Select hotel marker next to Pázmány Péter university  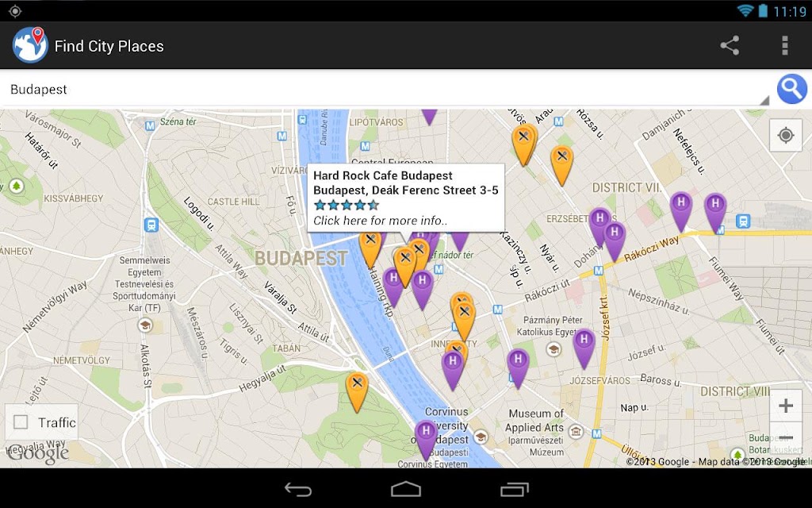point(584,348)
